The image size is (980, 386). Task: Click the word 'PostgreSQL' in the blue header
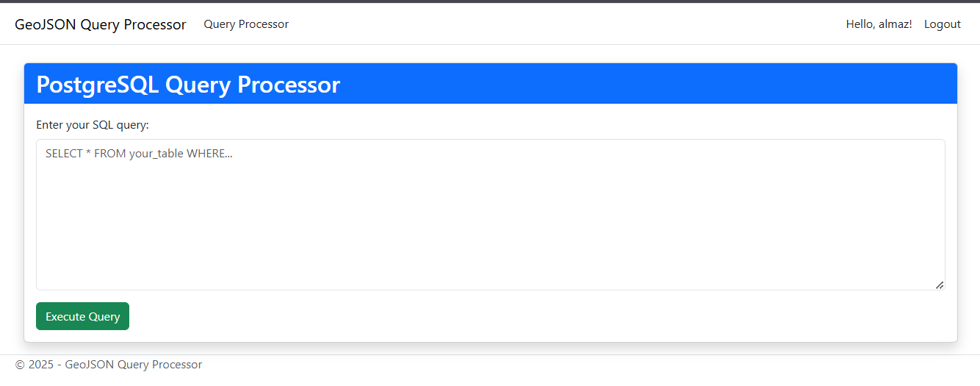pyautogui.click(x=98, y=85)
